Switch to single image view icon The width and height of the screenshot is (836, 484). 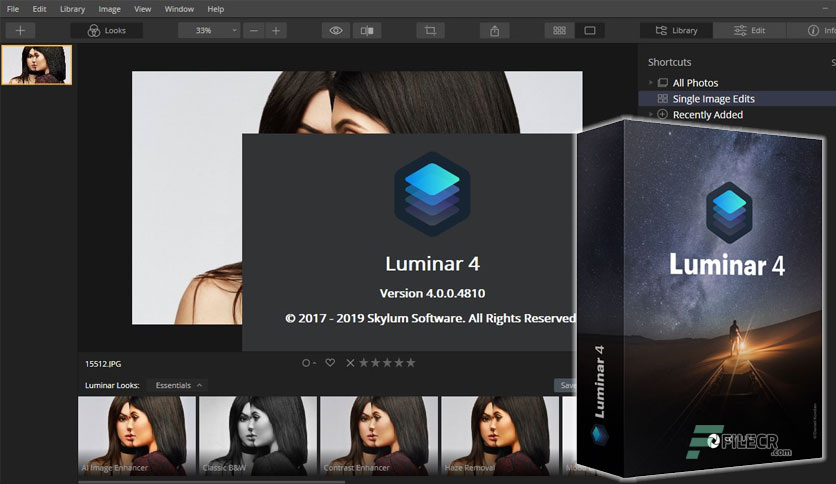(x=590, y=30)
